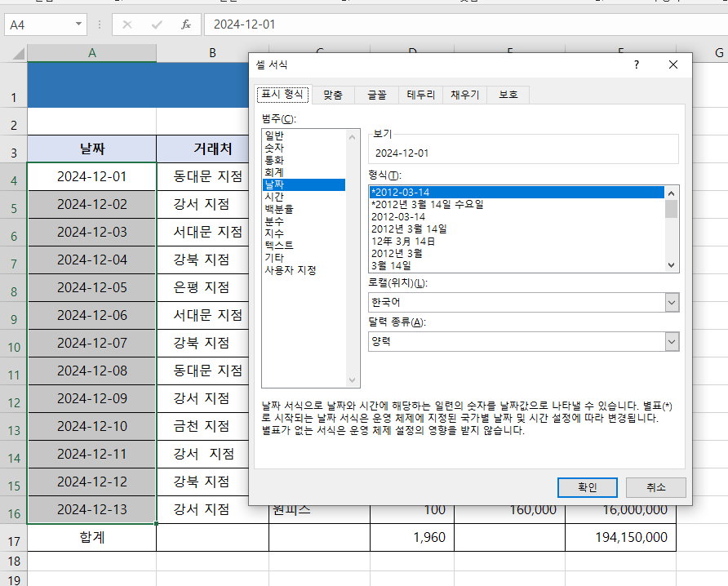Click the format list scroll-down arrow
Screen dimensions: 728x586
(672, 265)
